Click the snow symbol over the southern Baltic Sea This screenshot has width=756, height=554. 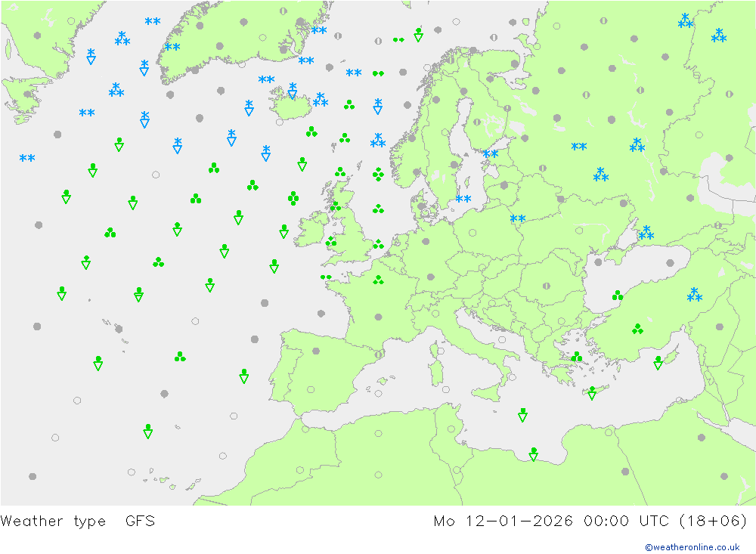(463, 199)
